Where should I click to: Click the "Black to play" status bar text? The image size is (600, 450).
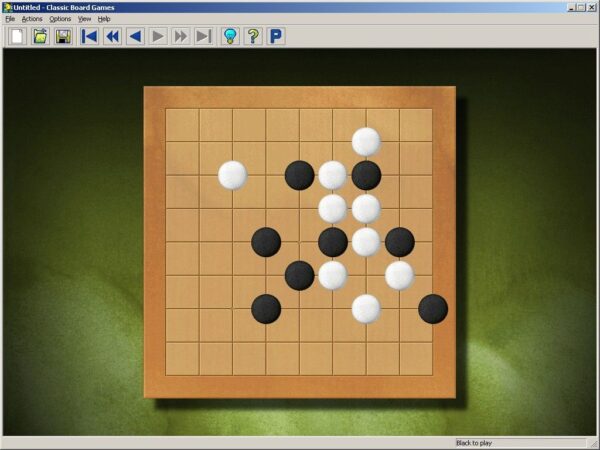point(474,443)
